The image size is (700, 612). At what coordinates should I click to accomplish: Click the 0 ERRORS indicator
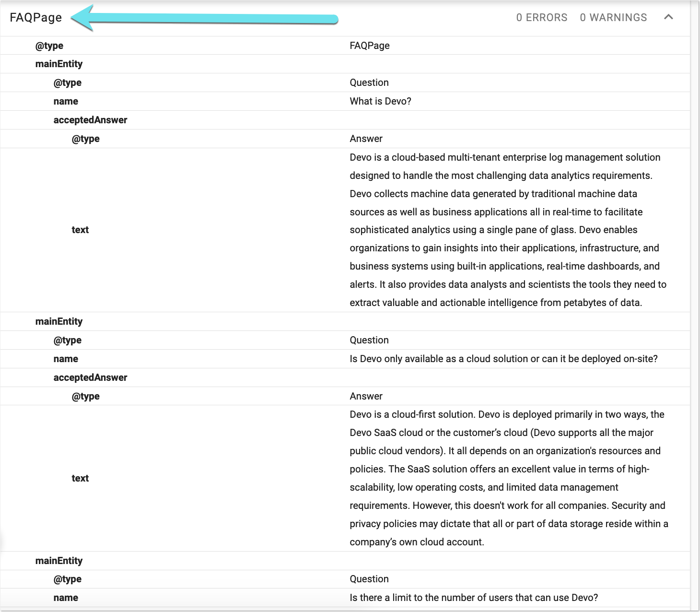542,18
